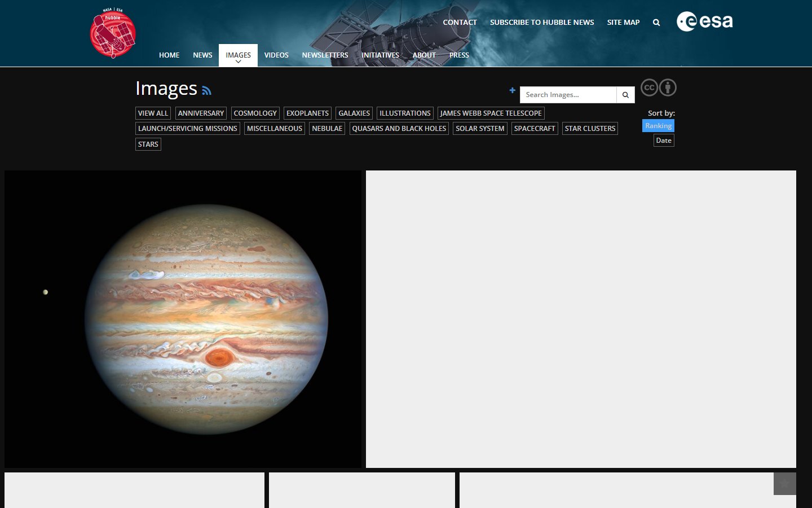Filter images by Cosmology

tap(255, 113)
